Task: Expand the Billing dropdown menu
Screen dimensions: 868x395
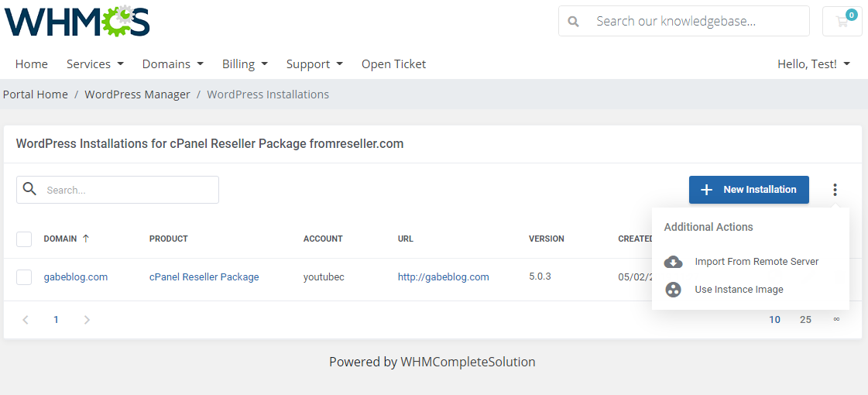Action: tap(245, 64)
